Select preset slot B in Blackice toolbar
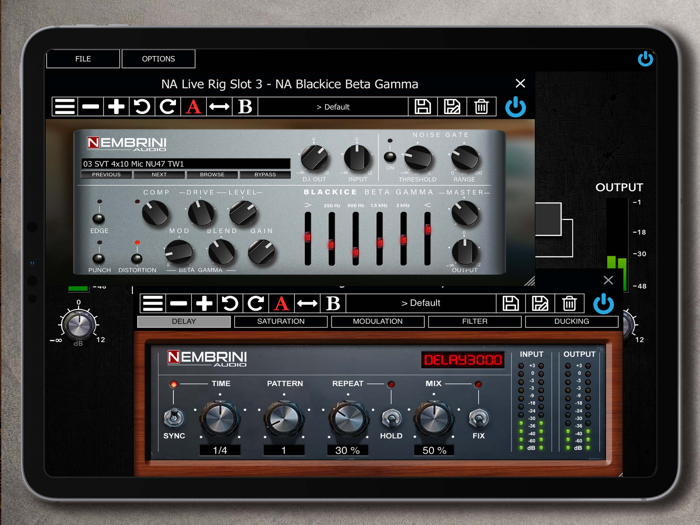This screenshot has width=700, height=525. [x=245, y=107]
